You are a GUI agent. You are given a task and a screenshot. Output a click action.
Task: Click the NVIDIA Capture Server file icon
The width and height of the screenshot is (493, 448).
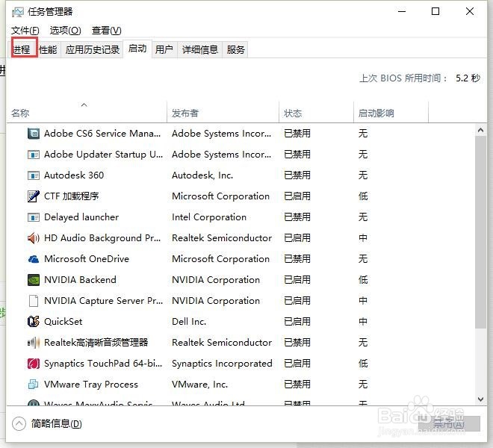[x=34, y=301]
